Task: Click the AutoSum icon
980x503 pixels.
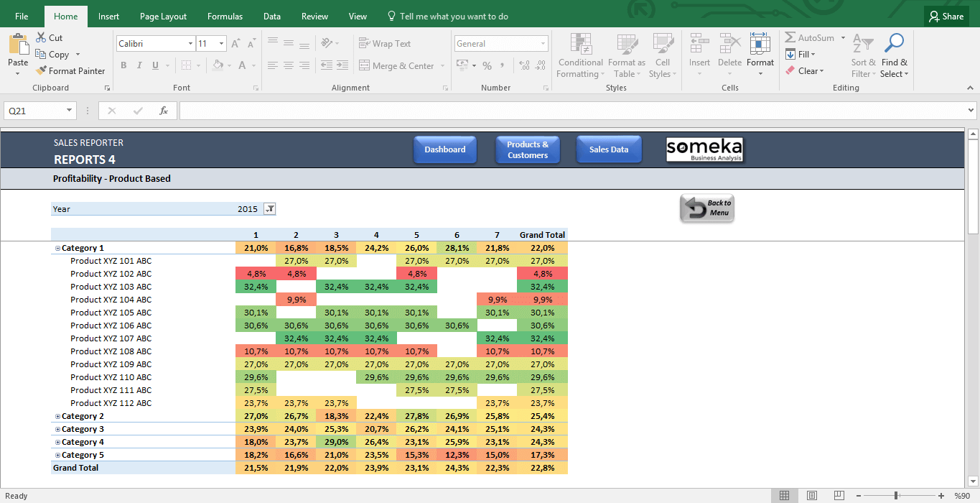Action: 790,38
